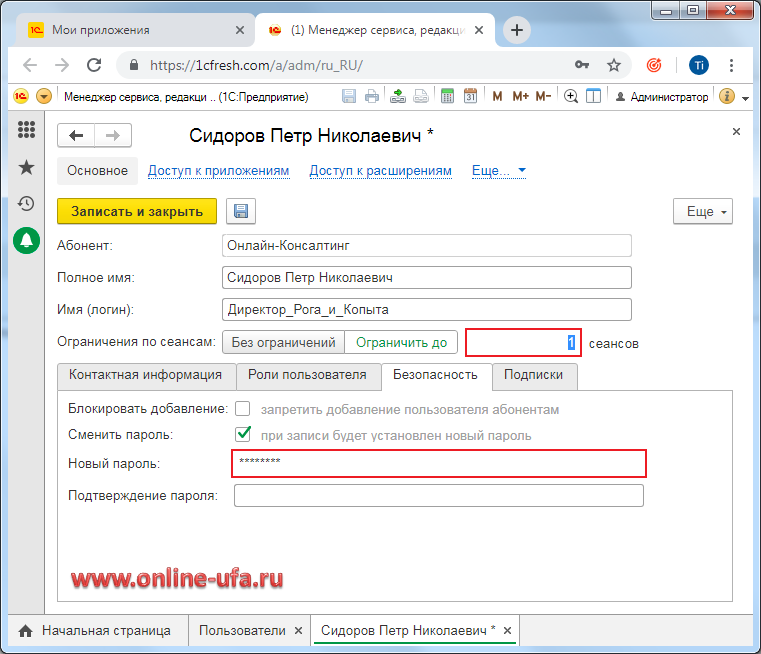The height and width of the screenshot is (654, 761).
Task: Open notifications green bell icon
Action: (26, 240)
